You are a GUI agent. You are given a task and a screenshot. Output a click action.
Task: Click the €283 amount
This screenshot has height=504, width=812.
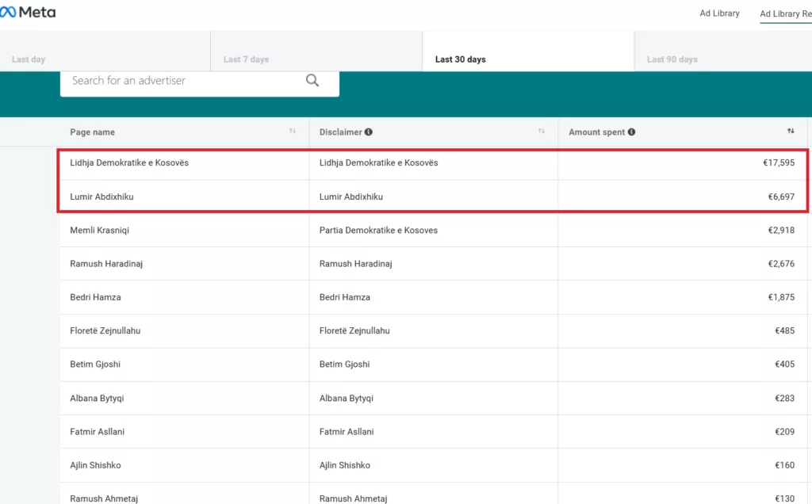pos(784,398)
